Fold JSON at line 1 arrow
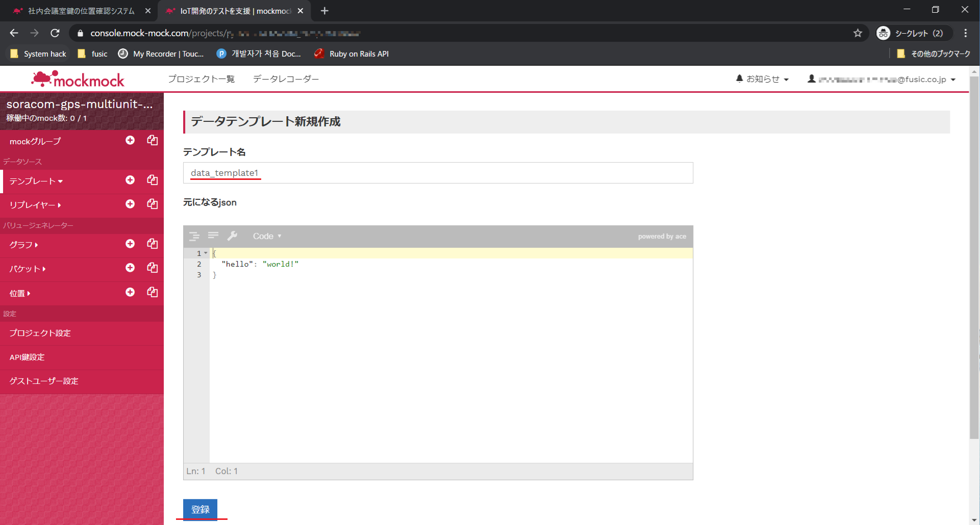Image resolution: width=980 pixels, height=525 pixels. [206, 253]
